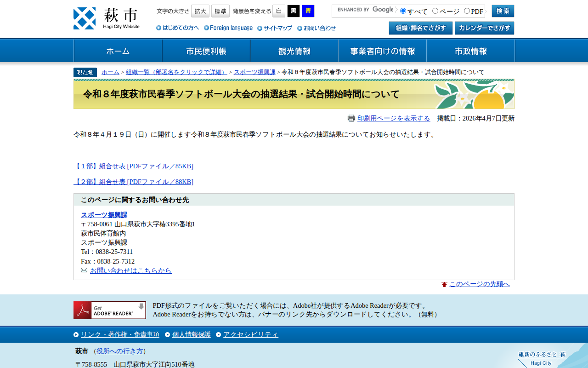Click the 現在地 breadcrumb label
This screenshot has height=368, width=588.
(x=85, y=72)
